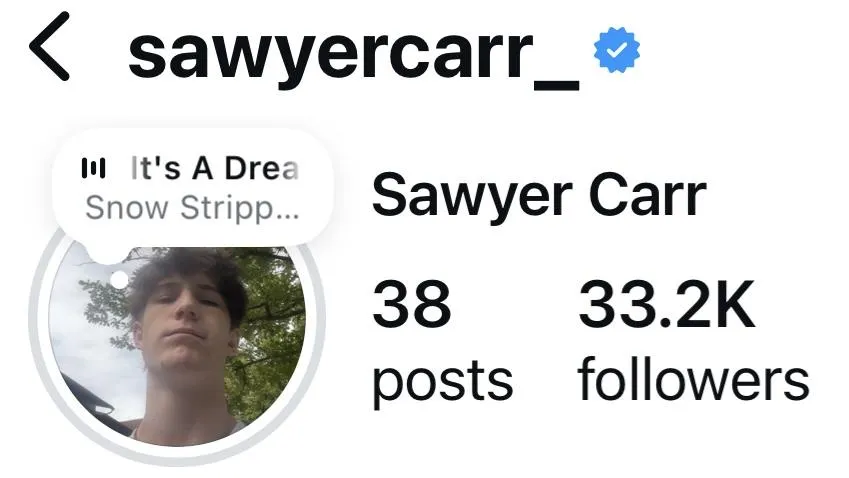
Task: Click the "Snow Stripp..." artist text
Action: point(192,208)
